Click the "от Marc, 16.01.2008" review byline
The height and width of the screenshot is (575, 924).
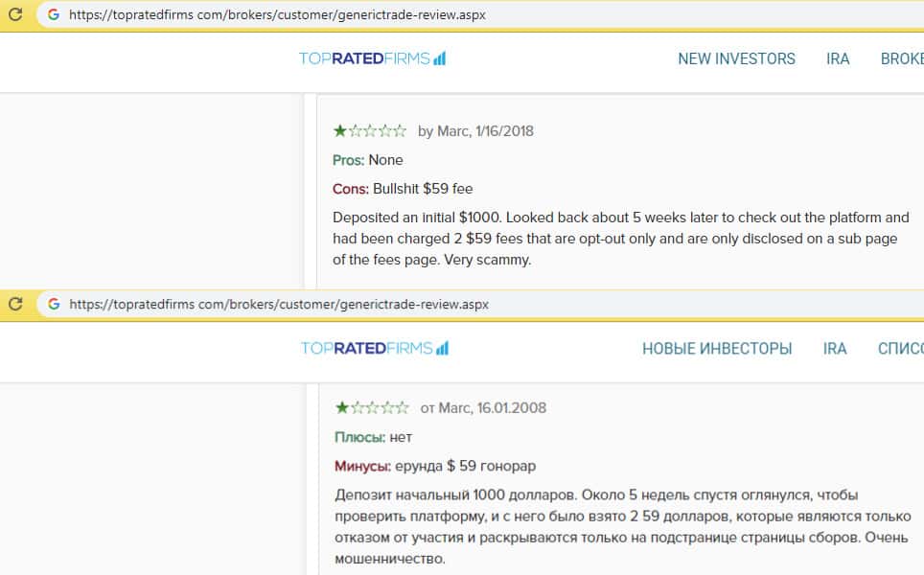483,408
